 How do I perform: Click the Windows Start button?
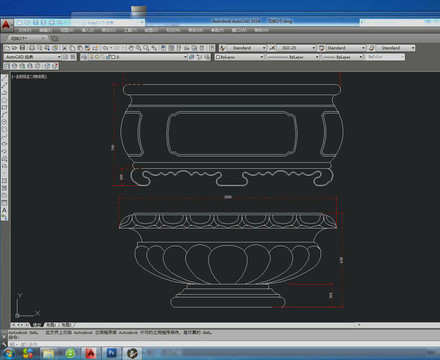8,353
